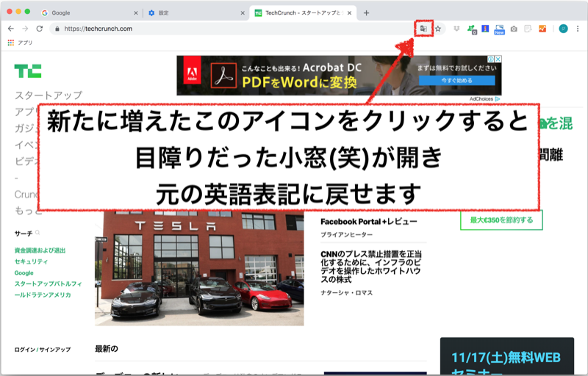The width and height of the screenshot is (588, 376).
Task: Click the ad info icon on banner
Action: pos(491,59)
